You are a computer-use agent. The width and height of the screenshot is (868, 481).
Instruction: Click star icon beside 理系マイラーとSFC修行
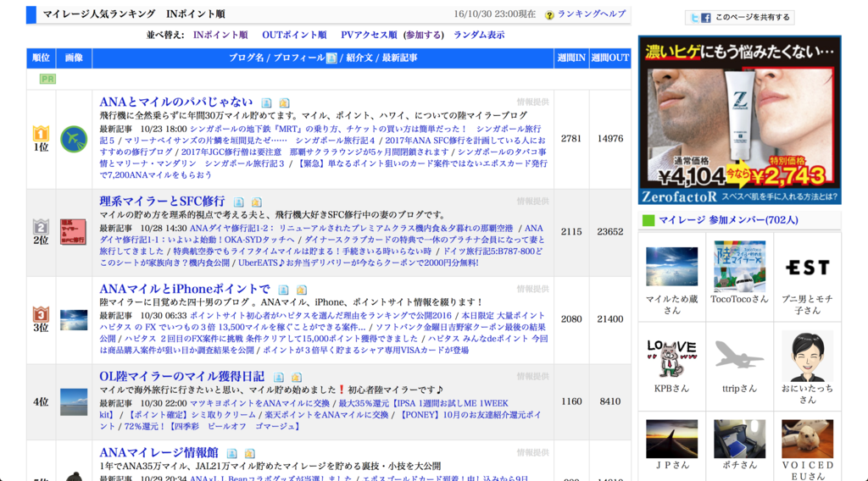click(x=256, y=202)
